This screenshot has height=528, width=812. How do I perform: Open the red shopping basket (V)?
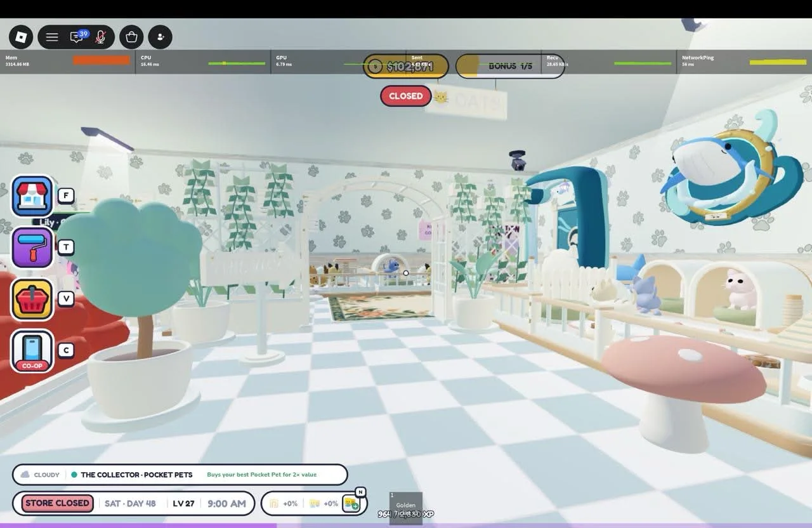(x=32, y=299)
